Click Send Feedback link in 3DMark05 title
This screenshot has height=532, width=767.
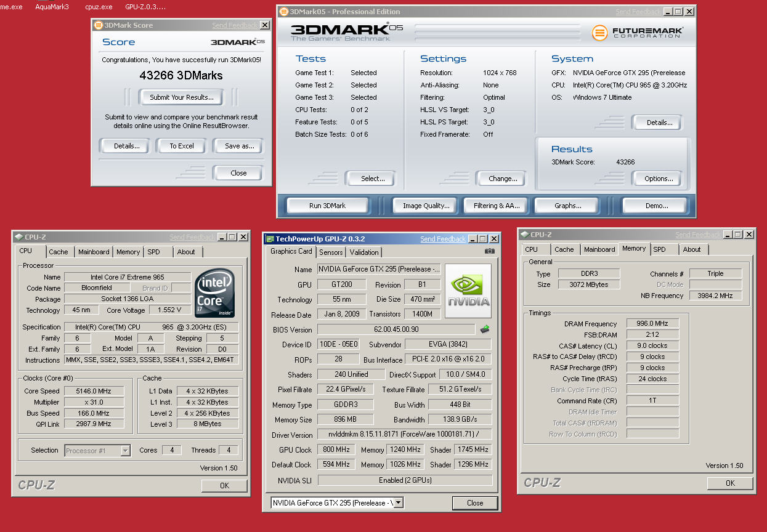click(x=639, y=12)
